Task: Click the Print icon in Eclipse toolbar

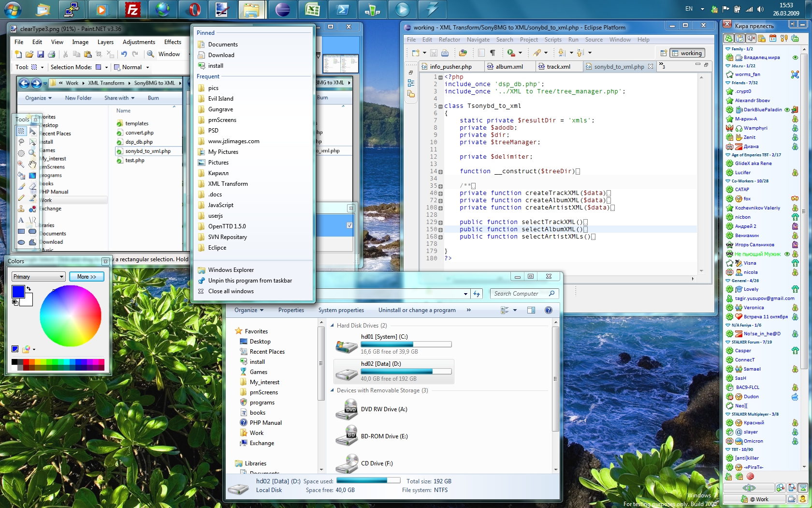Action: click(445, 53)
